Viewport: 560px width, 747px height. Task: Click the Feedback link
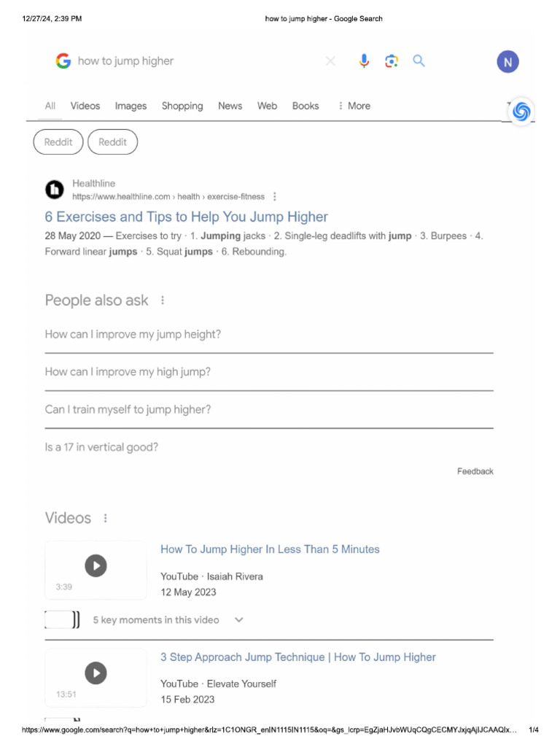click(475, 471)
